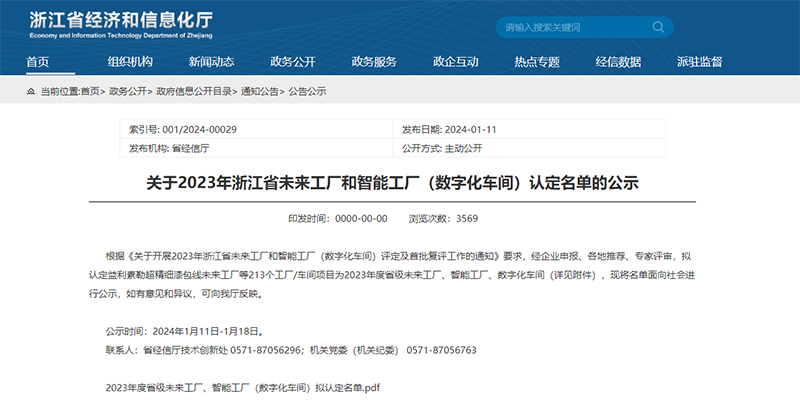The height and width of the screenshot is (403, 800).
Task: Open 政府信息公开目录 breadcrumb link
Action: point(194,91)
